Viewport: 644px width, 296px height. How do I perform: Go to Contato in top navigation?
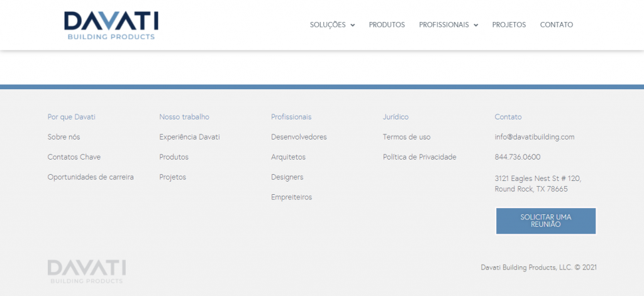click(x=557, y=25)
